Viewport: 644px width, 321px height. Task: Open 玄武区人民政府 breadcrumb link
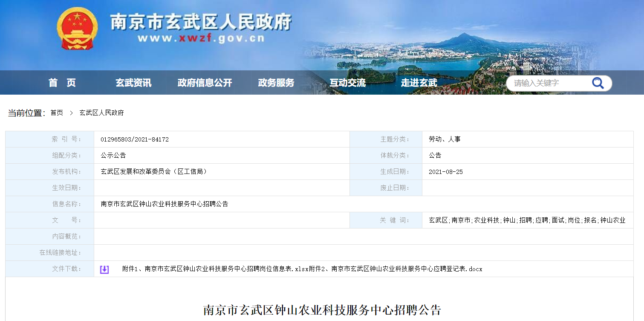point(101,113)
